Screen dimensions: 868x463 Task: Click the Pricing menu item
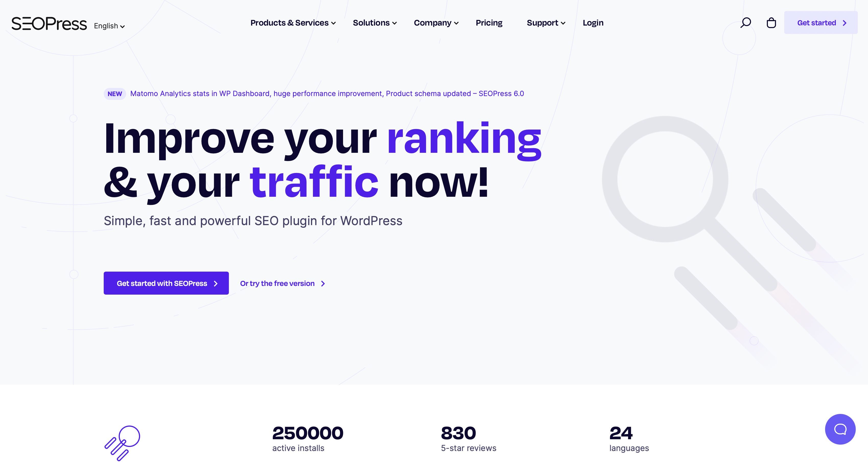488,22
